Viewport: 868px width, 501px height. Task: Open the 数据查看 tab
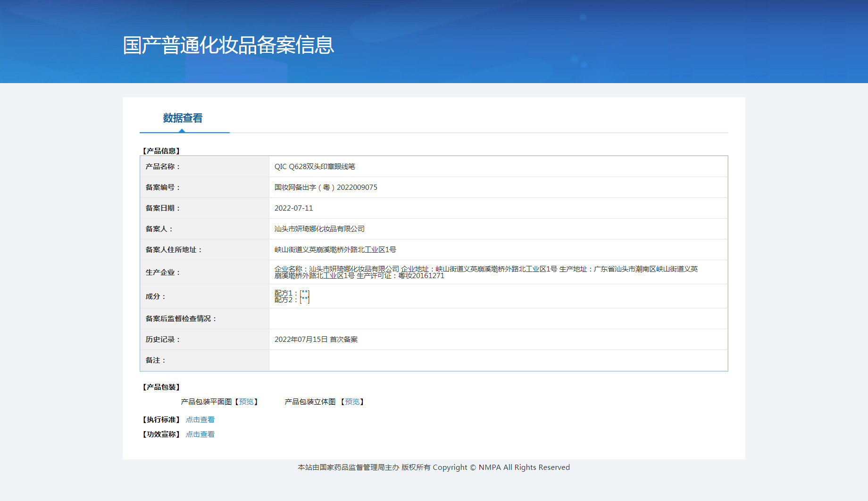coord(183,118)
